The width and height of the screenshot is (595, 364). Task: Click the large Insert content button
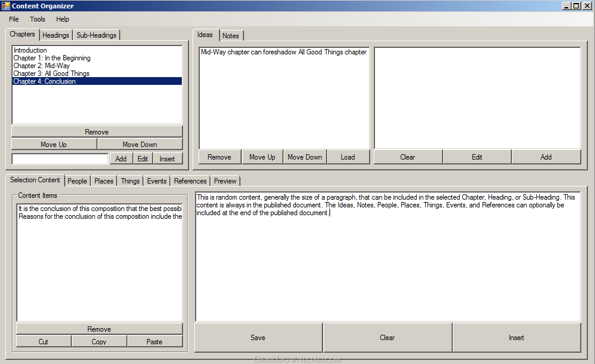click(517, 338)
